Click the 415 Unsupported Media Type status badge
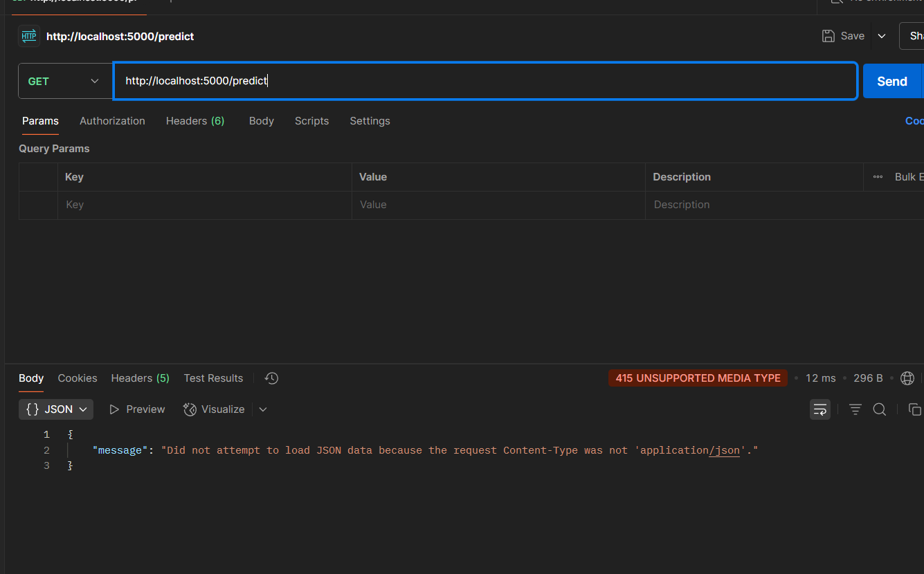The width and height of the screenshot is (924, 574). point(698,378)
